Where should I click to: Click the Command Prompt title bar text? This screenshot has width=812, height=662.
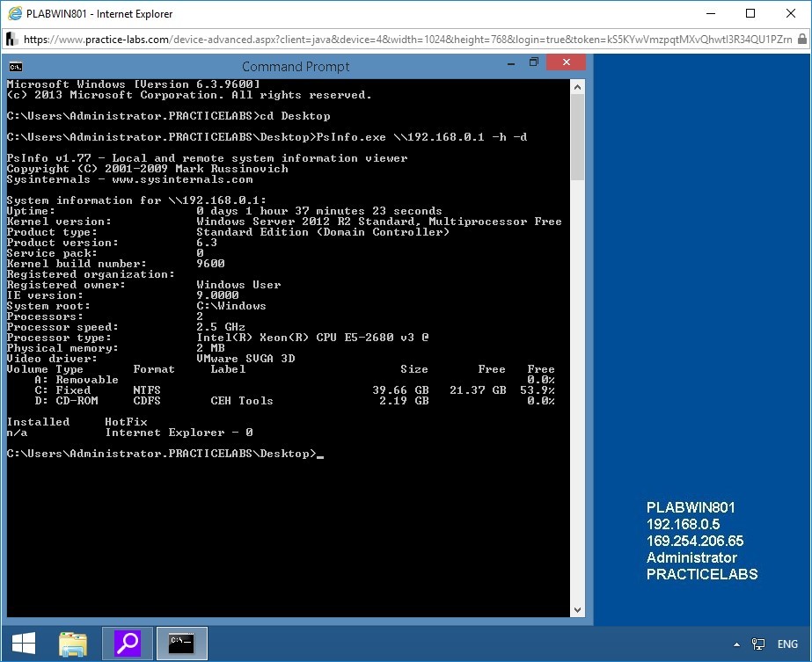click(x=296, y=67)
